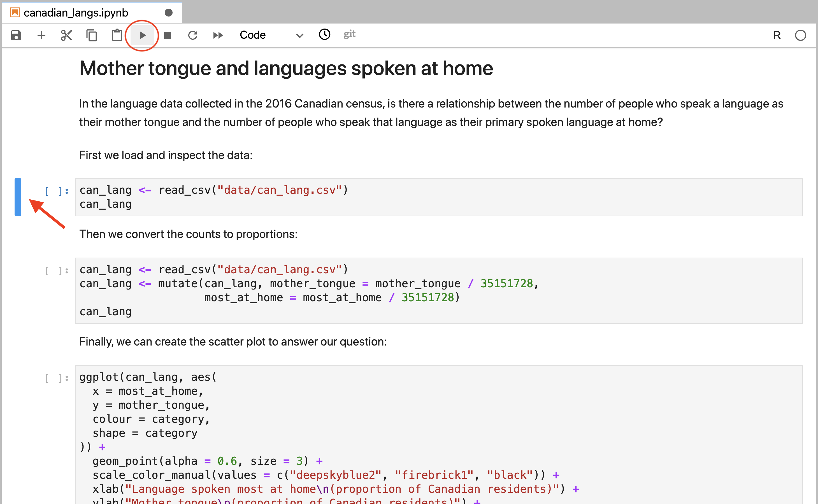Click the 'Mother tongue and languages' heading
Viewport: 818px width, 504px height.
pyautogui.click(x=286, y=68)
